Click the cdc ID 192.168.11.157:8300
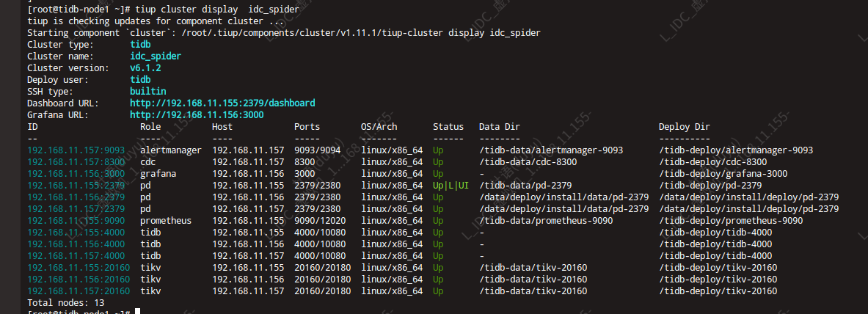This screenshot has height=314, width=868. (76, 161)
